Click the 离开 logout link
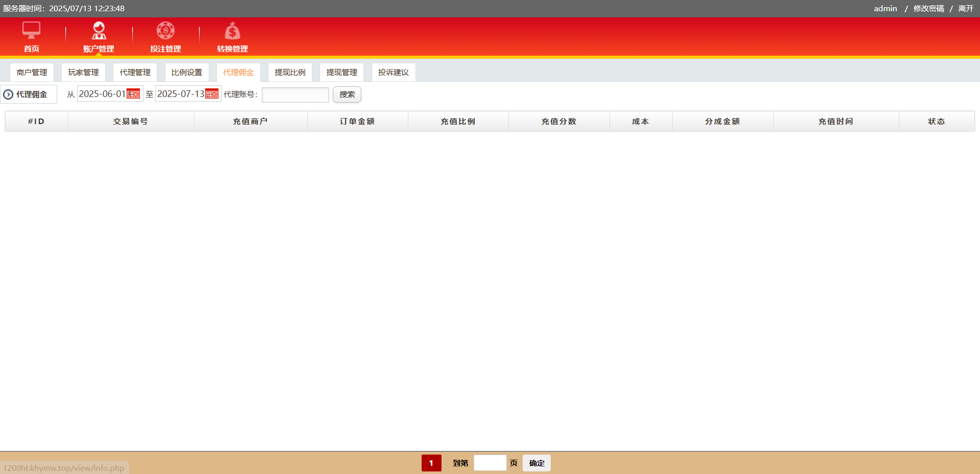The image size is (980, 474). pos(966,9)
